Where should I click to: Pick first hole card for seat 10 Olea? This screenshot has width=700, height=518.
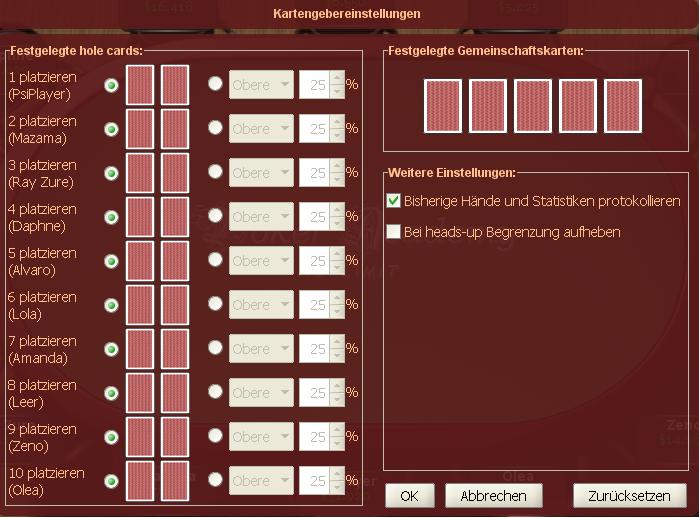[x=140, y=481]
